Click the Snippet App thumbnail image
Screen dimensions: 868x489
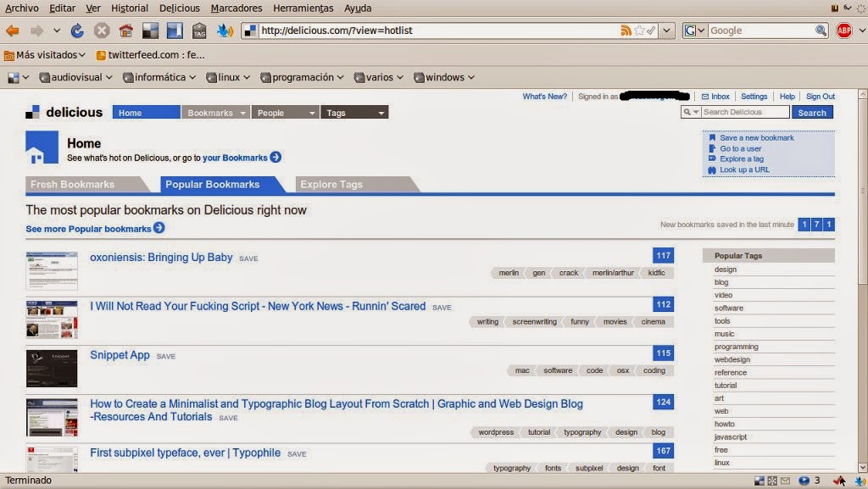point(52,369)
